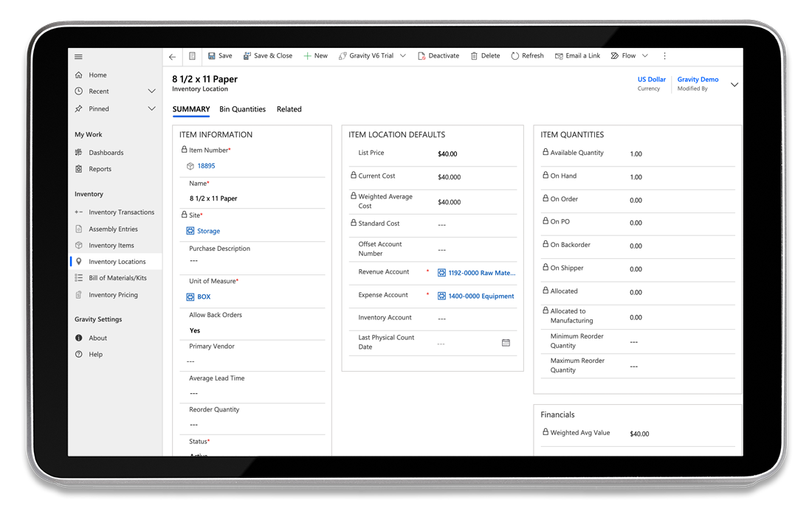Click the Item Number lock icon

coord(184,150)
